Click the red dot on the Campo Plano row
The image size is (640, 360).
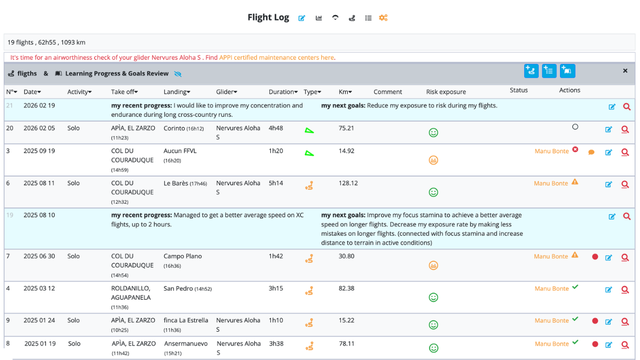tap(595, 257)
